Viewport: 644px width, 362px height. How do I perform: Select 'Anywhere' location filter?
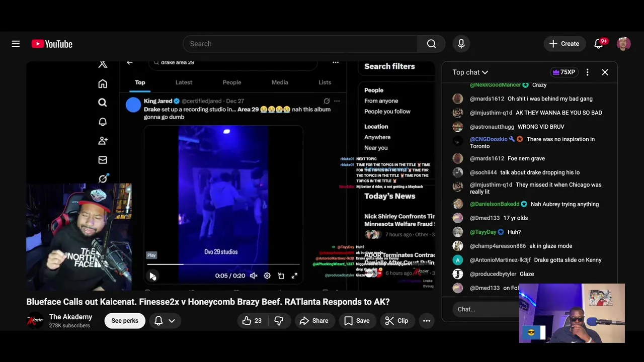point(377,137)
